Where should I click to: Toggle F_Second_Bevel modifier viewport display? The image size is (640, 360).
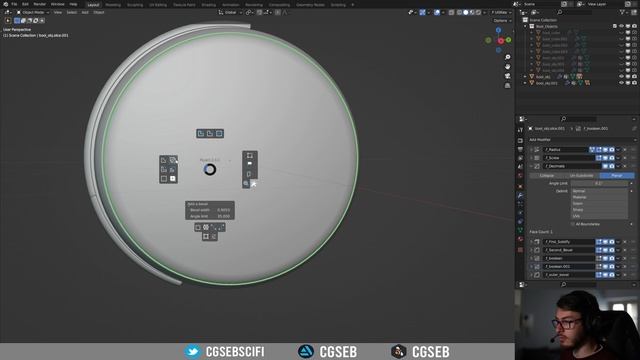tap(605, 250)
